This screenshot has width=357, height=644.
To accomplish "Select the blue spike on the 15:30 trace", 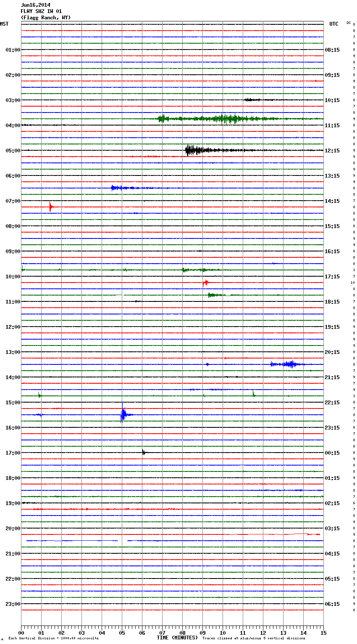I will pos(123,414).
